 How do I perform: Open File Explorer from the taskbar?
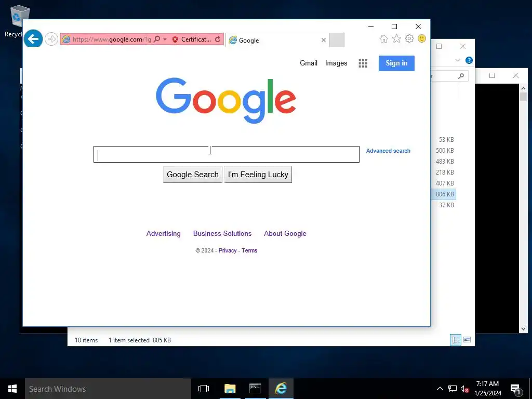(230, 389)
